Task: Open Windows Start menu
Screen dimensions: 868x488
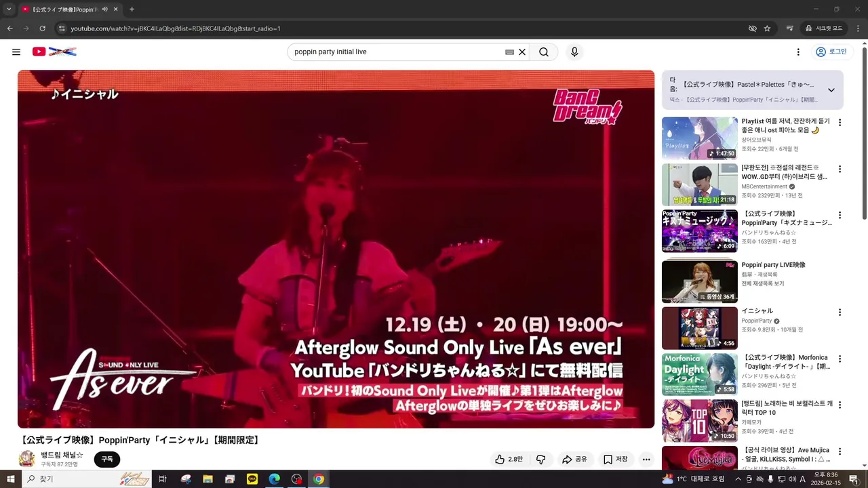Action: pyautogui.click(x=10, y=479)
